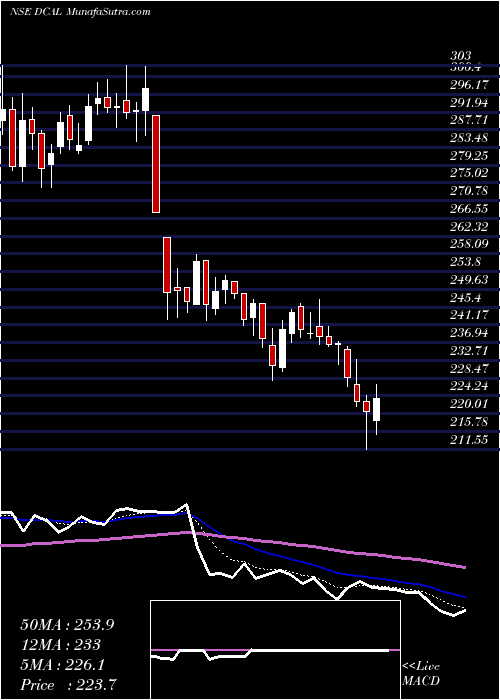The width and height of the screenshot is (500, 700).
Task: Click the 291.94 price axis label
Action: pyautogui.click(x=469, y=103)
